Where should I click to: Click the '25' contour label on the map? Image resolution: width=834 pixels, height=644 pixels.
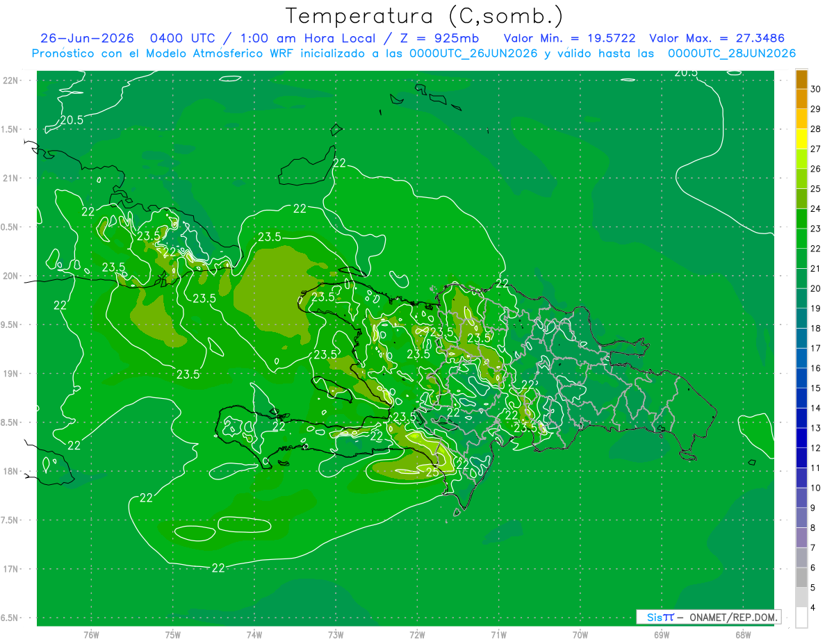pyautogui.click(x=432, y=472)
